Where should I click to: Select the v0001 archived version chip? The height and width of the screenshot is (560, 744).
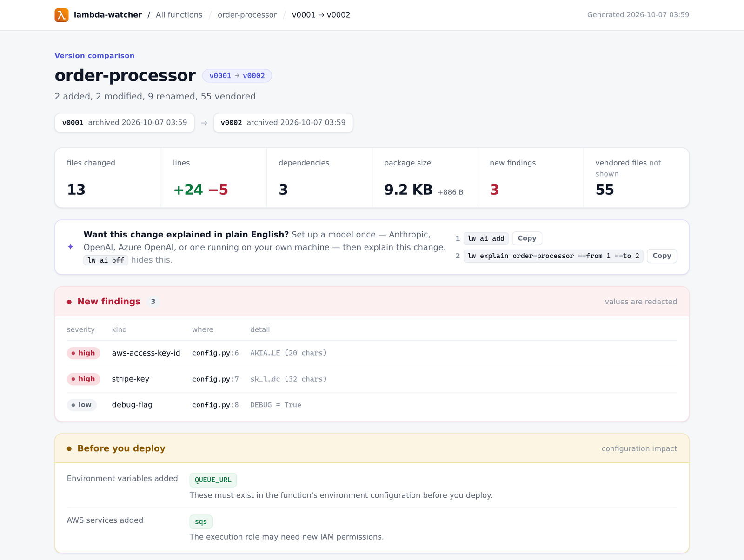(125, 123)
